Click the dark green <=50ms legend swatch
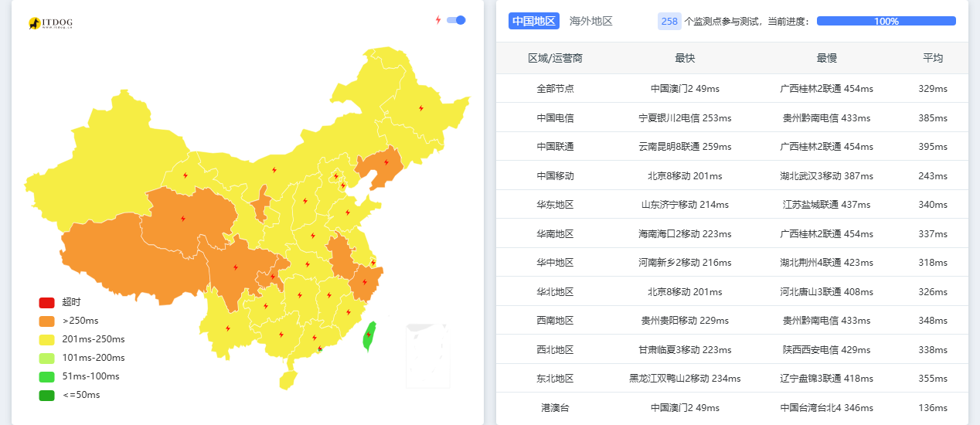980x425 pixels. point(46,395)
